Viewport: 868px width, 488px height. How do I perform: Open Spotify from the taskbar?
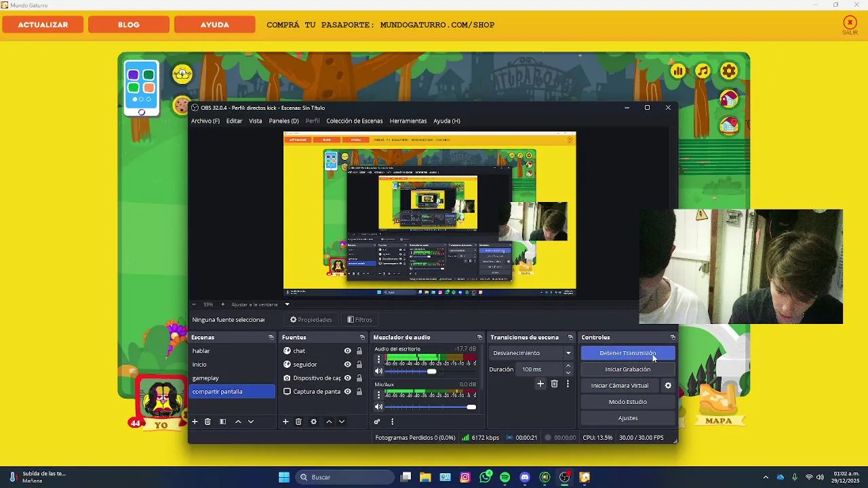tap(505, 477)
